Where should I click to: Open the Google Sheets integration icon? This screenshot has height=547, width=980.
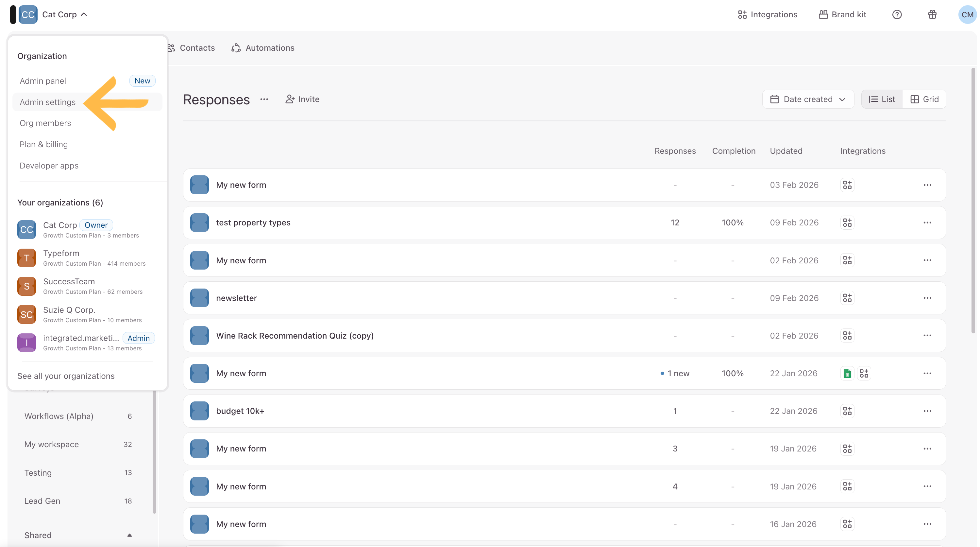coord(847,373)
